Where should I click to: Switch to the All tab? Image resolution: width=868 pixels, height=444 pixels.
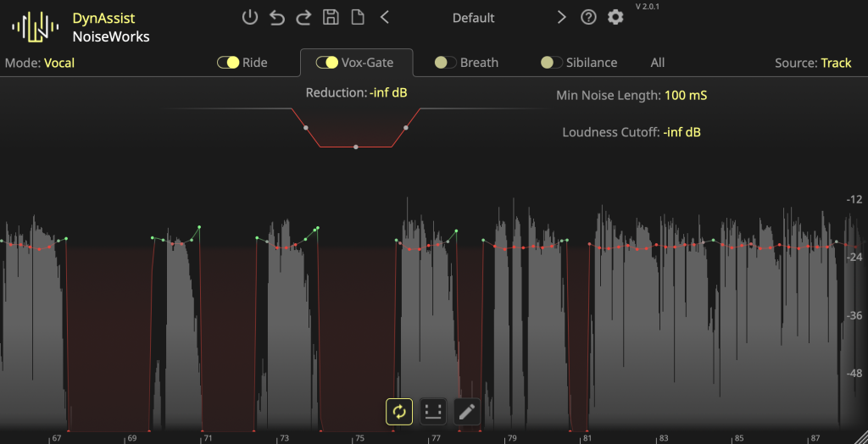pyautogui.click(x=658, y=63)
